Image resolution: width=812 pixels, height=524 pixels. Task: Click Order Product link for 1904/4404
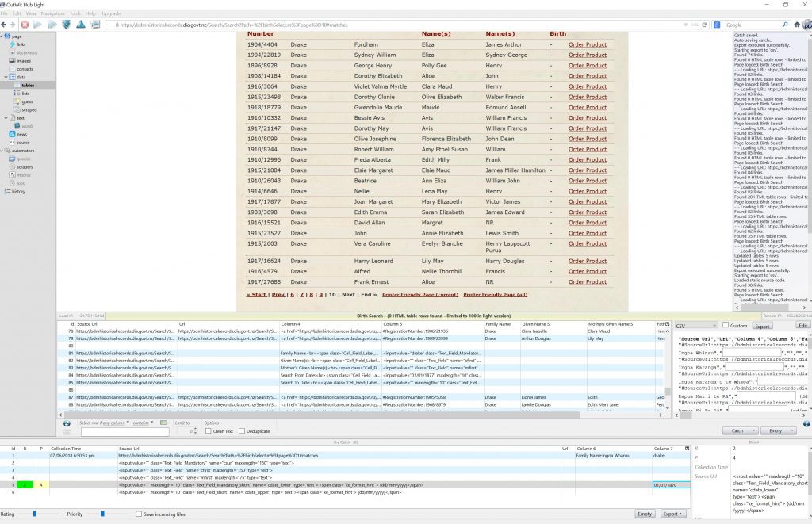[587, 45]
